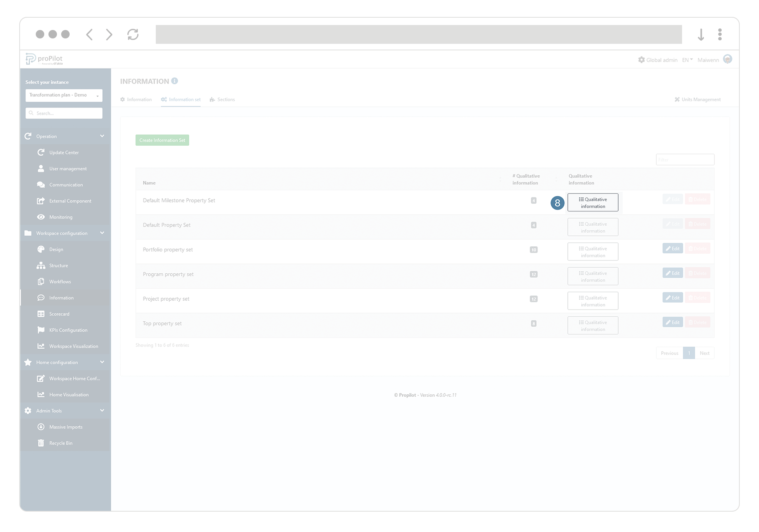
Task: Edit the Portfolio property set
Action: point(672,249)
